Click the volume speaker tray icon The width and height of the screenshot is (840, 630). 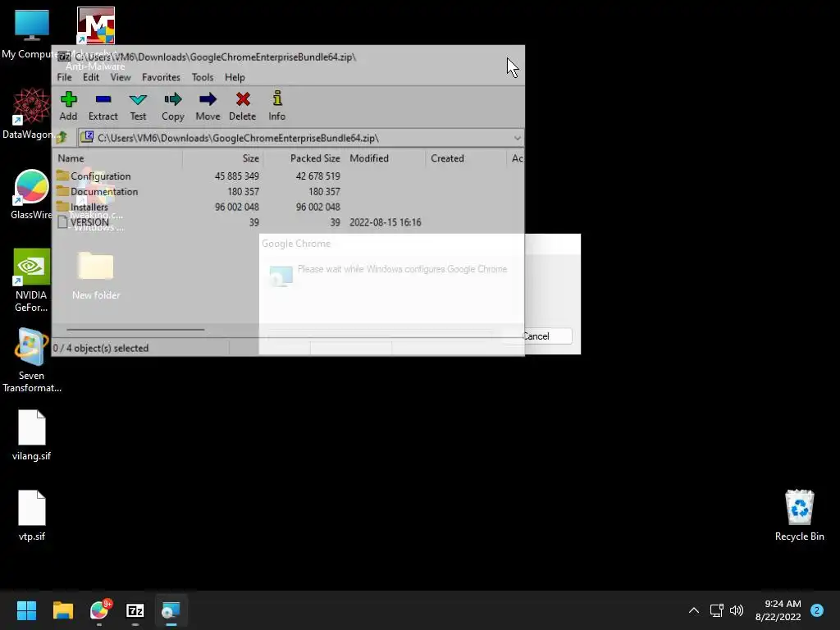(737, 610)
